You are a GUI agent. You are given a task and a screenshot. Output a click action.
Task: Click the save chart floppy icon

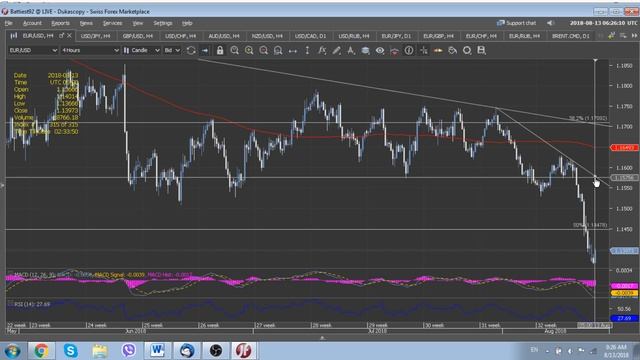coord(482,51)
